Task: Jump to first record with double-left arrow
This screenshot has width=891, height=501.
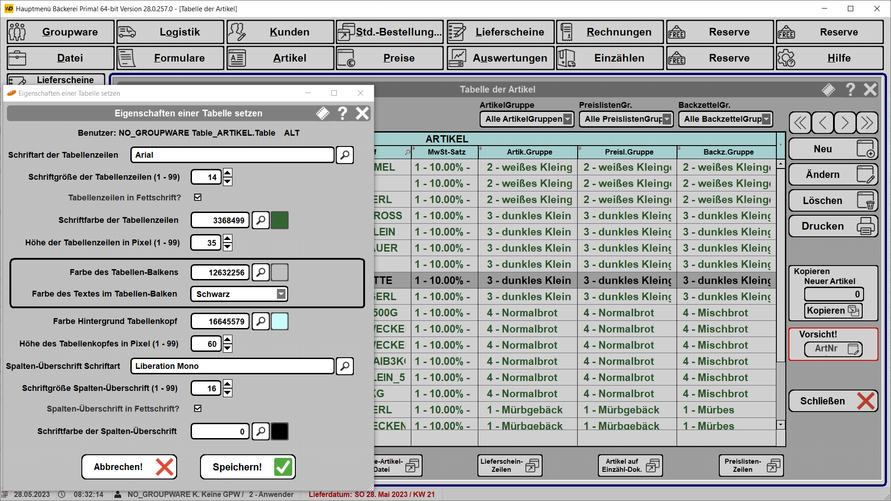Action: point(800,123)
